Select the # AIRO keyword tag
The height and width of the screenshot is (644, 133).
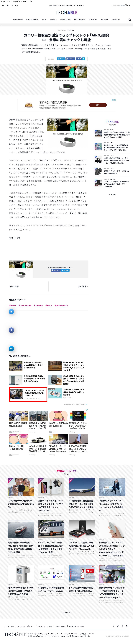[12, 305]
